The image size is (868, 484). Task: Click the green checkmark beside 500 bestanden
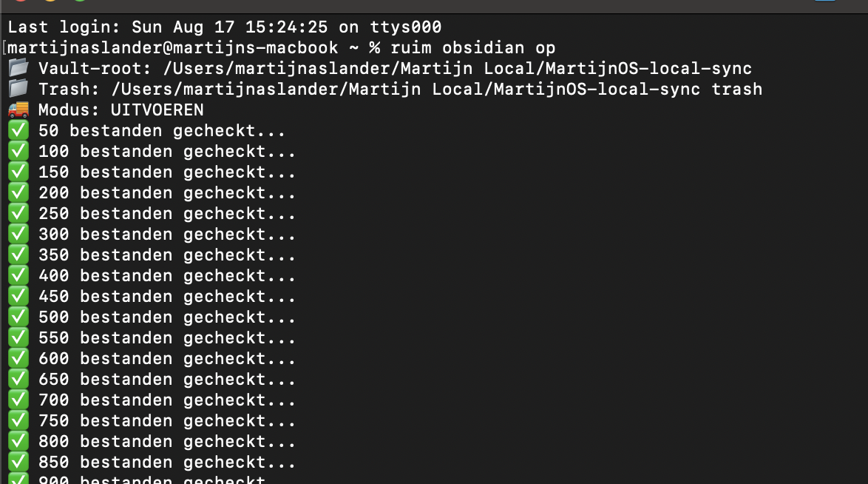(x=18, y=317)
